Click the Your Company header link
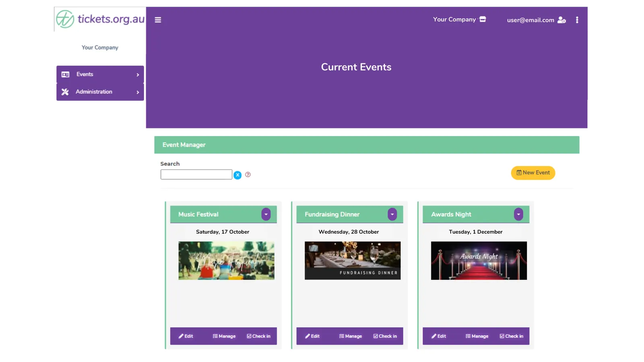 pos(454,19)
